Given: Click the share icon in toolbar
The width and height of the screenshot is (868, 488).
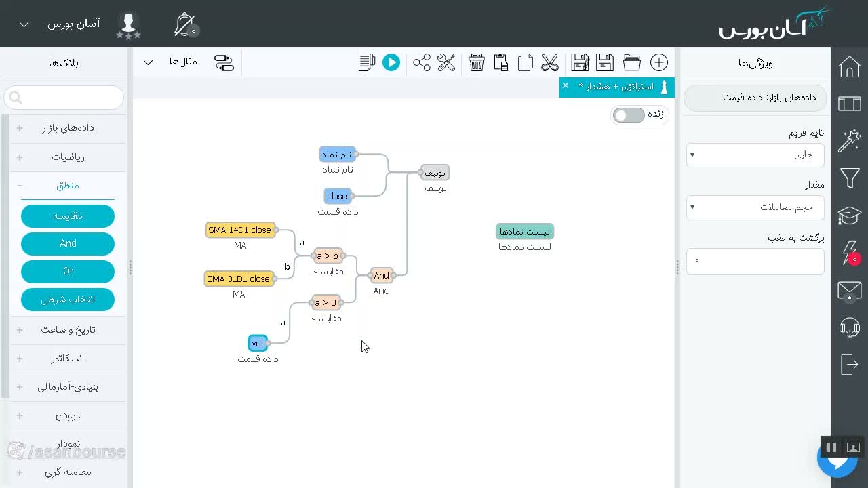Looking at the screenshot, I should point(422,62).
